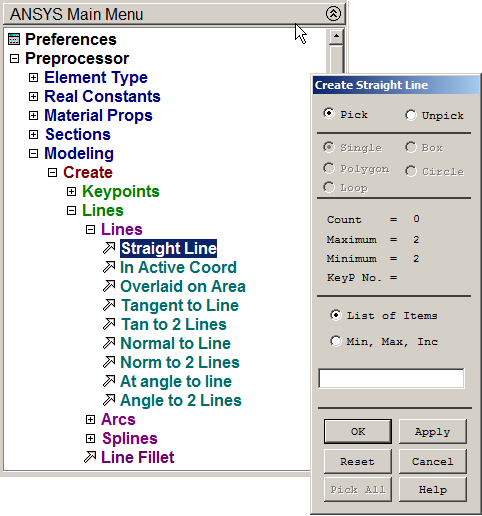The image size is (482, 516).
Task: Collapse the purple Lines sub-node
Action: [x=90, y=230]
